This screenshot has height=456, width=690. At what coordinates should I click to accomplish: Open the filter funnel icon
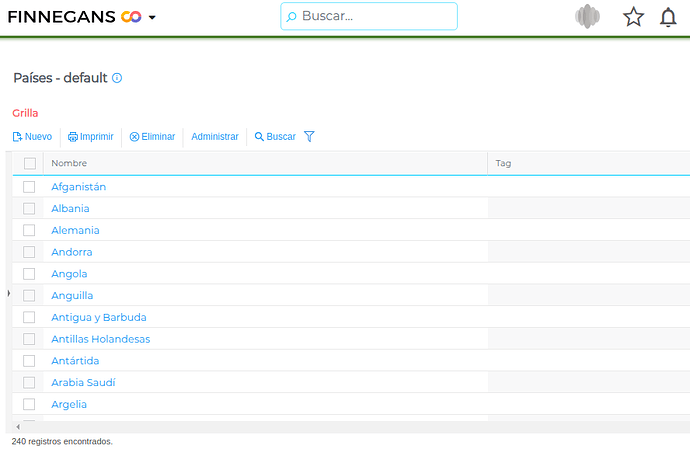pos(309,136)
